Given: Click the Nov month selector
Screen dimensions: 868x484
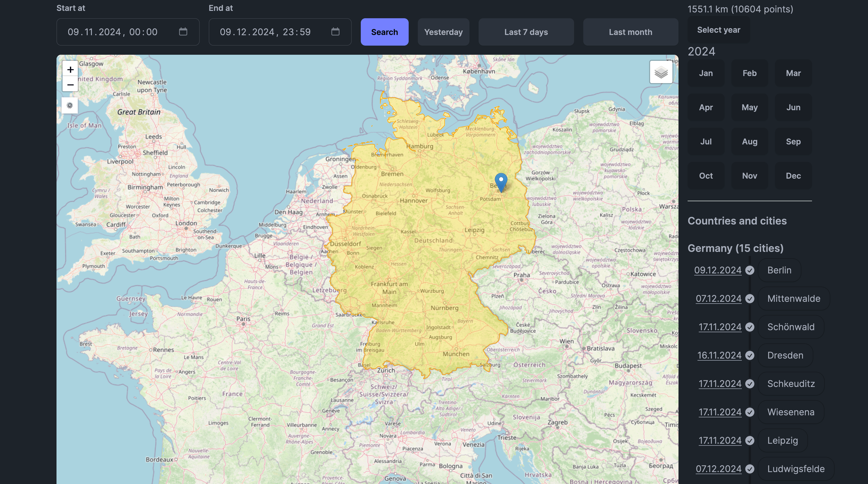Looking at the screenshot, I should [x=749, y=176].
